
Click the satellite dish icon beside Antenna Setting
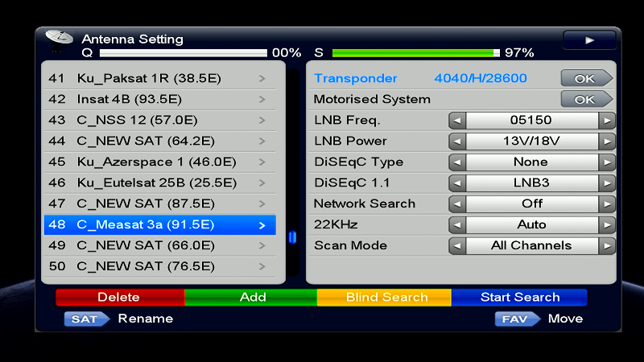point(59,41)
